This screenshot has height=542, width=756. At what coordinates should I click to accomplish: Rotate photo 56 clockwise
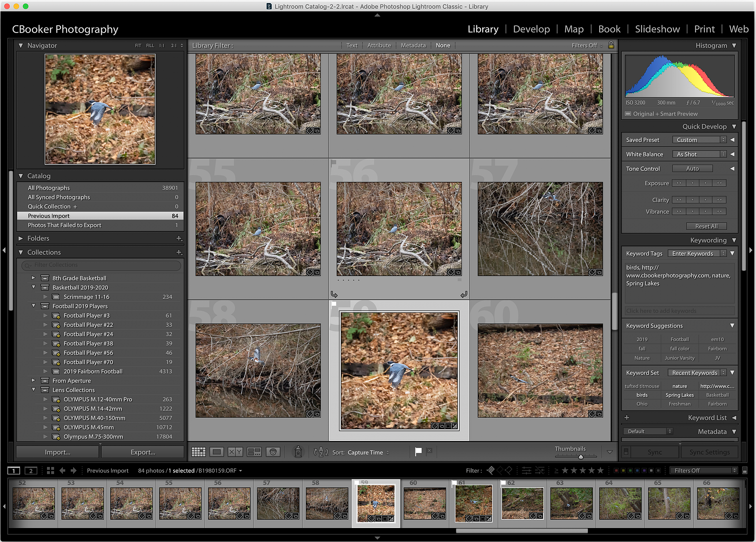coord(464,294)
